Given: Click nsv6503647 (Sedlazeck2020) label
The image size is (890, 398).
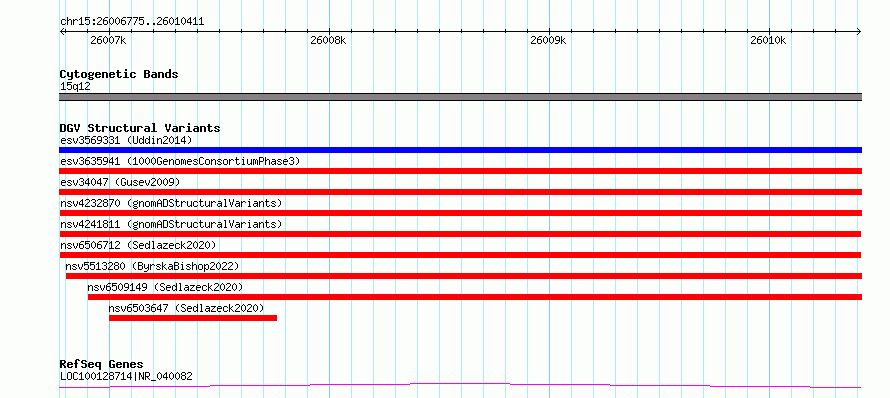Looking at the screenshot, I should [x=186, y=308].
